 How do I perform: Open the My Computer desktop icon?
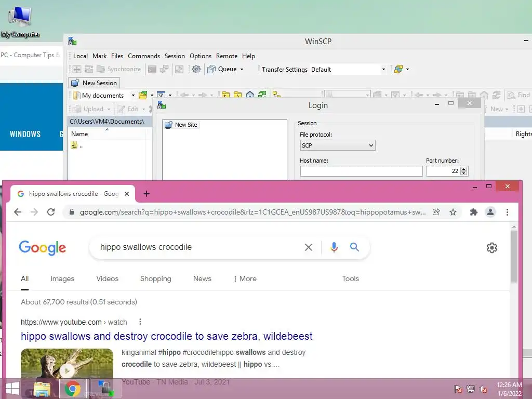click(20, 21)
